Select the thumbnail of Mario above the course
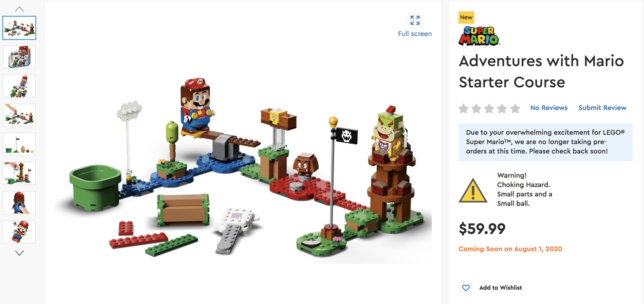 (19, 86)
